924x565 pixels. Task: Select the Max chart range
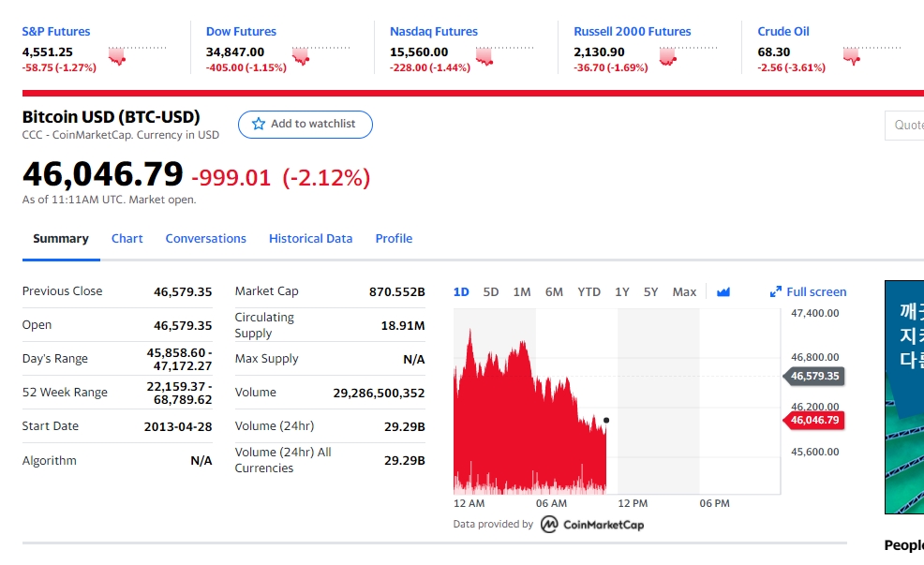[684, 292]
